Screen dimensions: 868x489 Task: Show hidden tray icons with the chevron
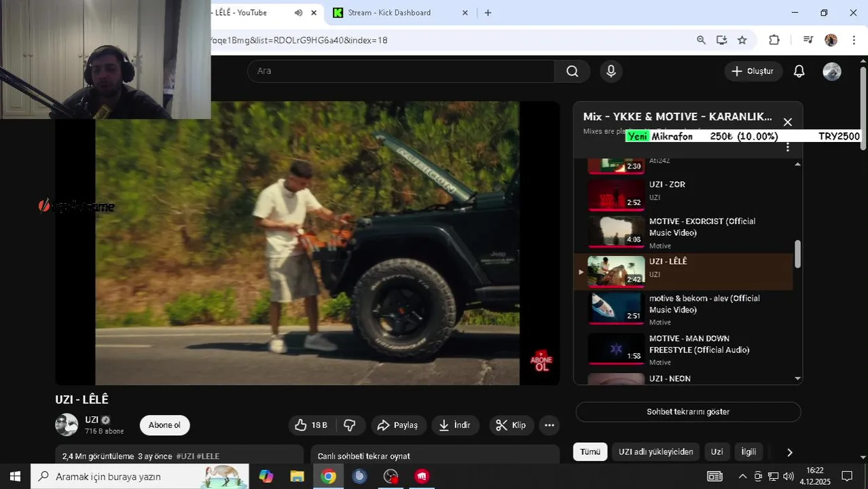(x=742, y=477)
